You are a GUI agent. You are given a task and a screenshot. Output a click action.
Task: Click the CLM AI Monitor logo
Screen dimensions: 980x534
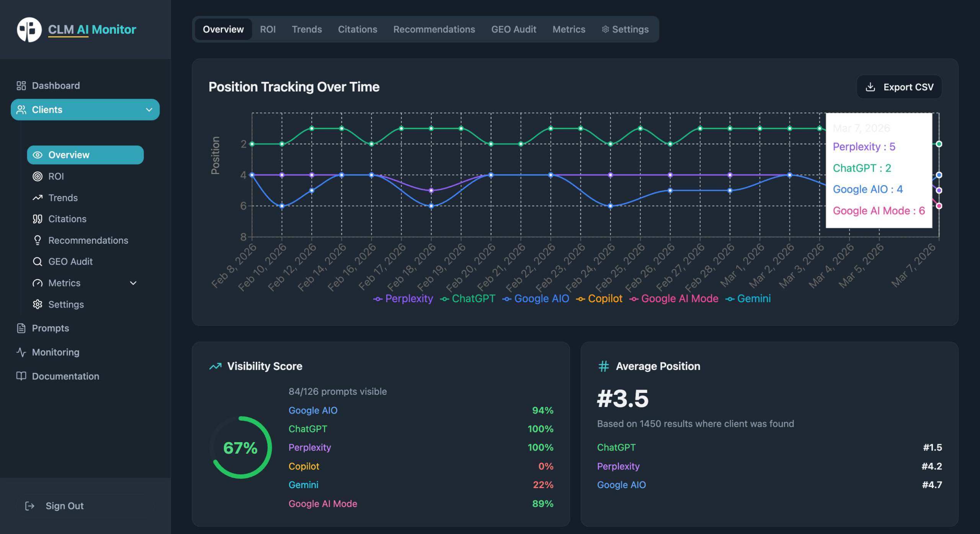coord(77,29)
